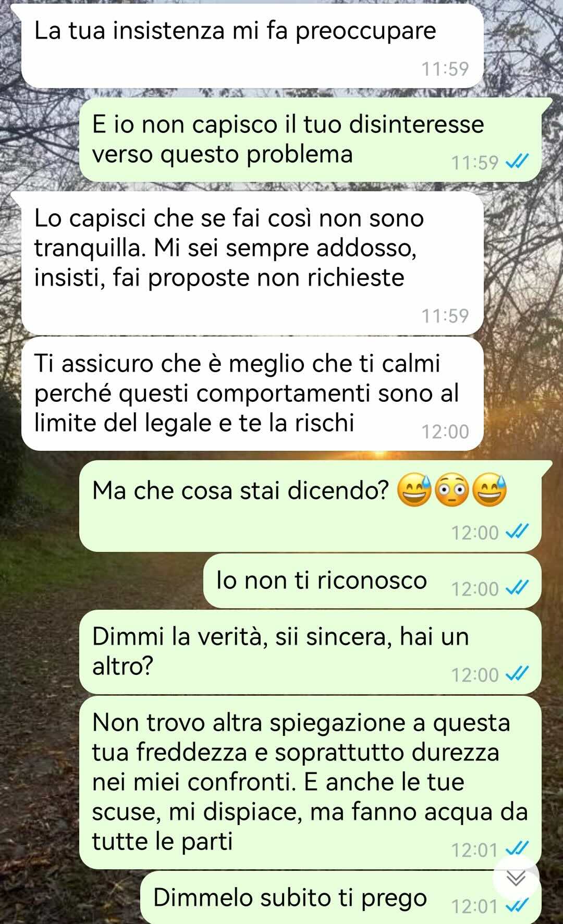Viewport: 563px width, 924px height.
Task: Select message "Io non ti riconosco"
Action: click(x=372, y=581)
